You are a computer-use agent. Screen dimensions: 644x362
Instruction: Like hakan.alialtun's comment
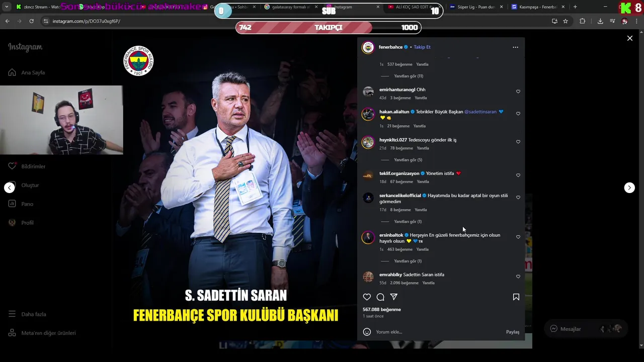(x=518, y=114)
